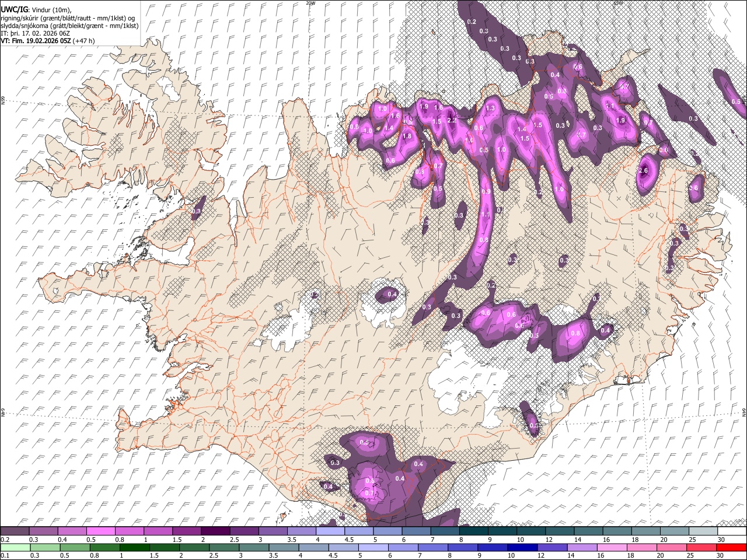Select the light pink swatch labeled 16 in lower row
The image size is (747, 560).
(x=612, y=548)
